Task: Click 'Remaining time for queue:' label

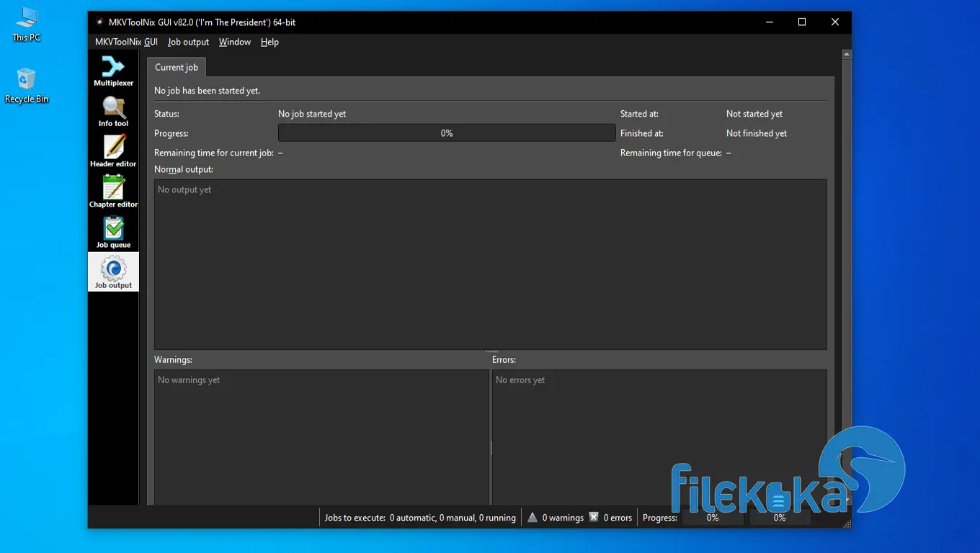Action: [671, 153]
